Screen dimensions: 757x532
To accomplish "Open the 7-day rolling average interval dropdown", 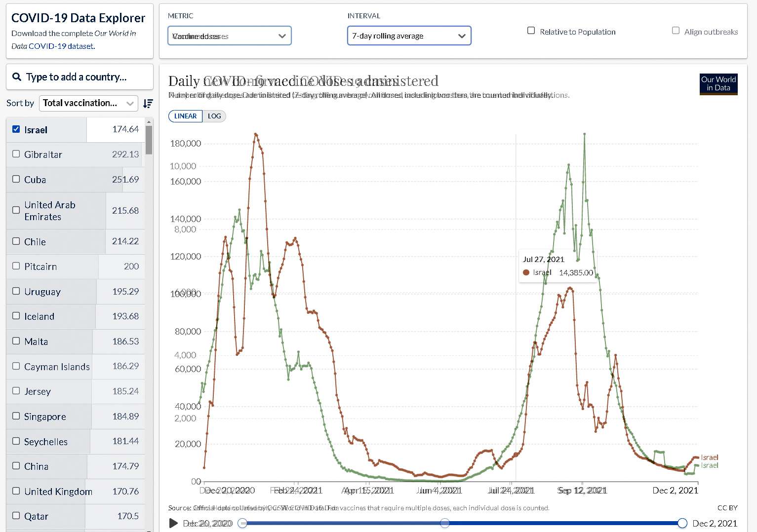I will click(409, 36).
